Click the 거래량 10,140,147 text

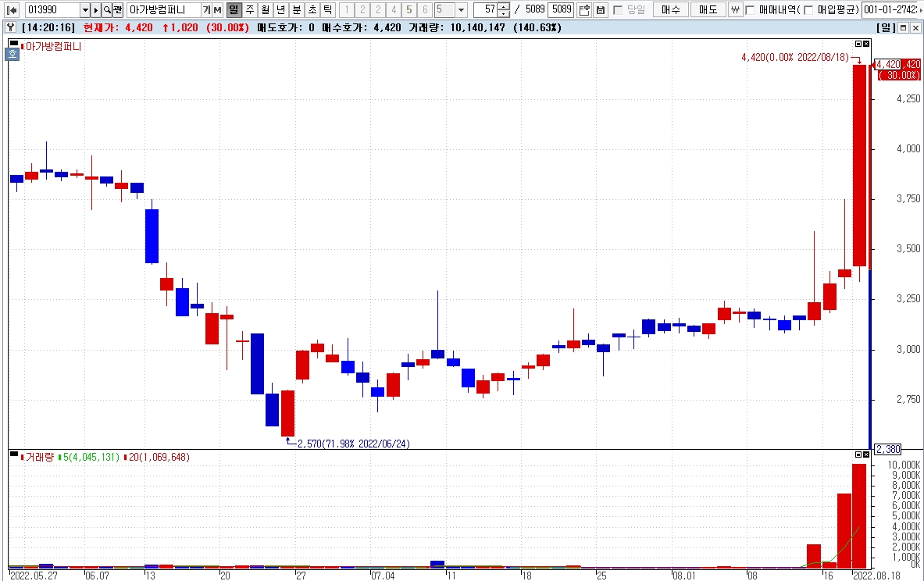pyautogui.click(x=457, y=27)
